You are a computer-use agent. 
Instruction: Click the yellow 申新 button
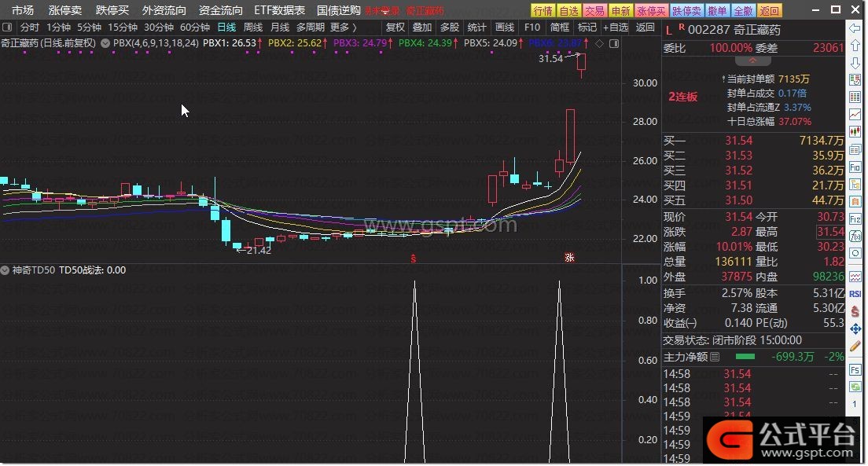[620, 10]
